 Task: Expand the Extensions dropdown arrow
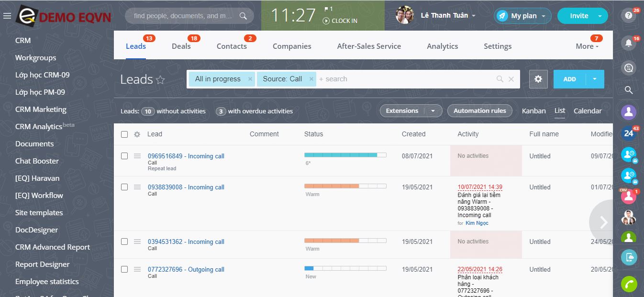pos(433,111)
